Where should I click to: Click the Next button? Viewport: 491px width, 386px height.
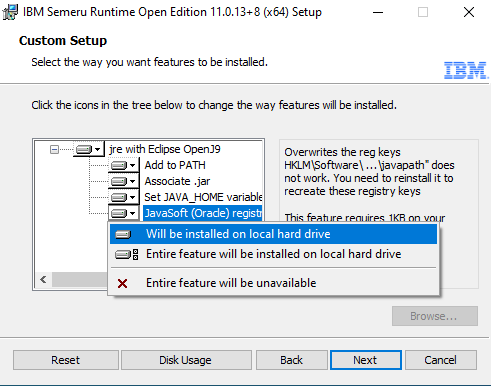pos(366,360)
